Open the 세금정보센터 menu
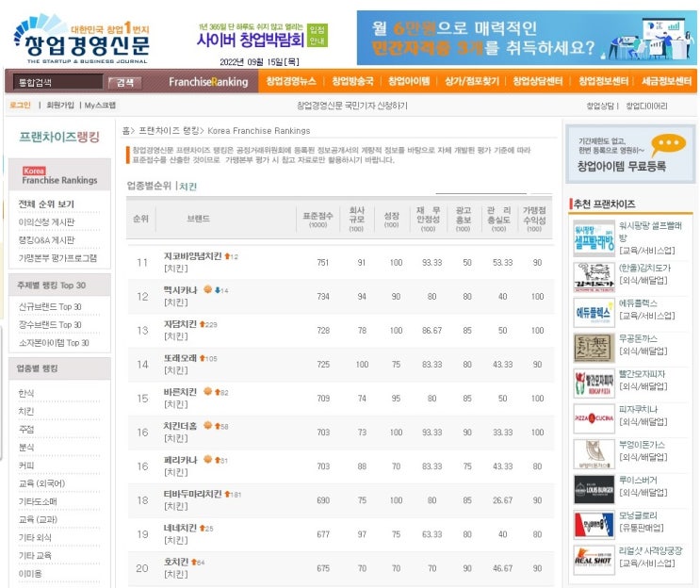The image size is (700, 588). tap(666, 81)
